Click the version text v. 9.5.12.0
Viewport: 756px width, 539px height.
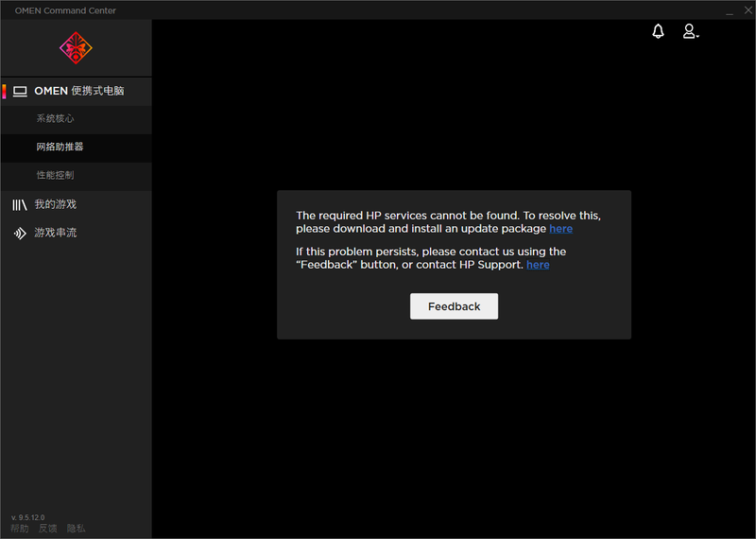tap(28, 517)
